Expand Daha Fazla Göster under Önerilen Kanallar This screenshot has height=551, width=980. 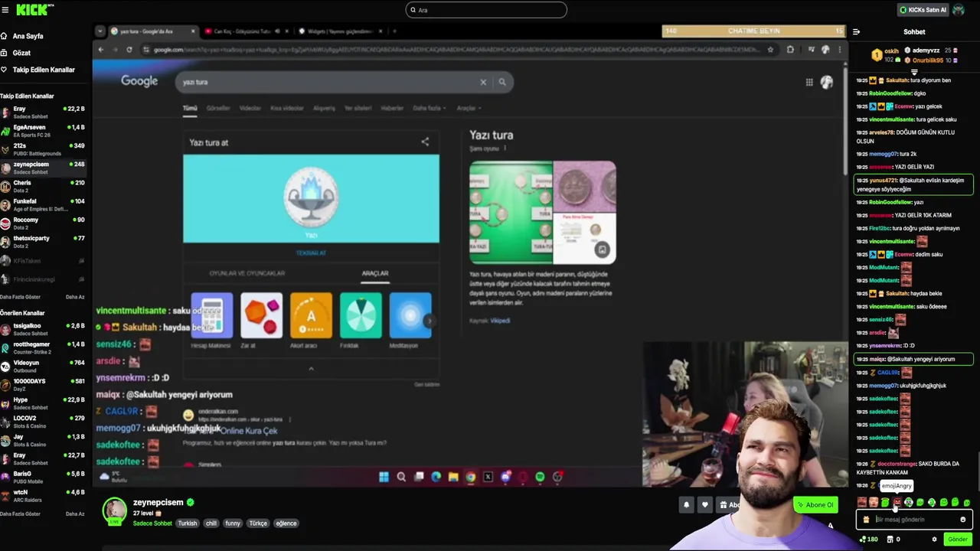pyautogui.click(x=21, y=514)
